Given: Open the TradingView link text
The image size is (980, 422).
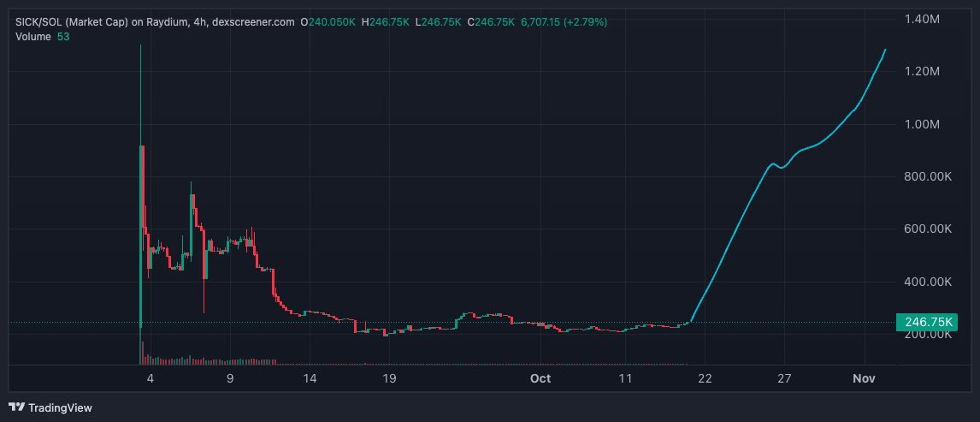Looking at the screenshot, I should [x=61, y=407].
